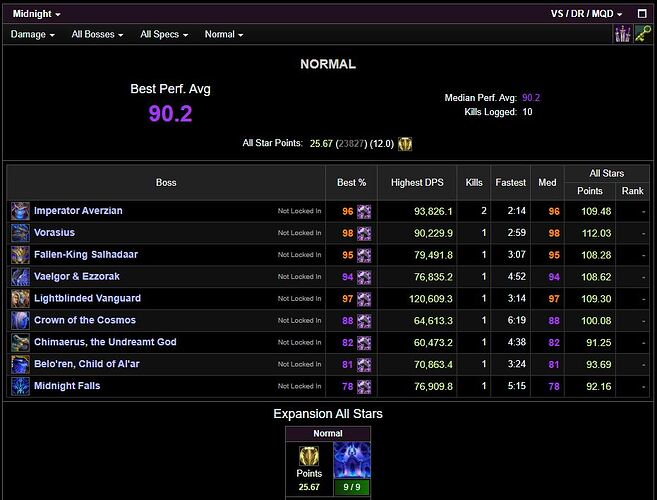Open the Damage metric dropdown
This screenshot has height=500, width=657.
tap(33, 34)
